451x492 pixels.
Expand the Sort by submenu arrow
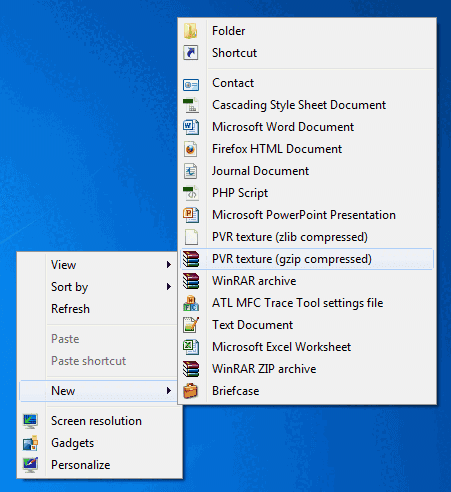pos(169,287)
